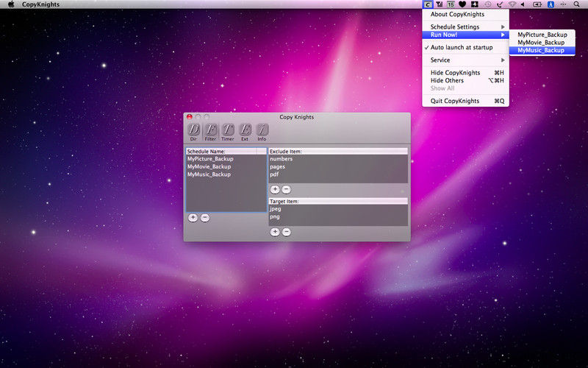This screenshot has width=588, height=368.
Task: Open Spotlight search magnifier icon
Action: tap(577, 4)
